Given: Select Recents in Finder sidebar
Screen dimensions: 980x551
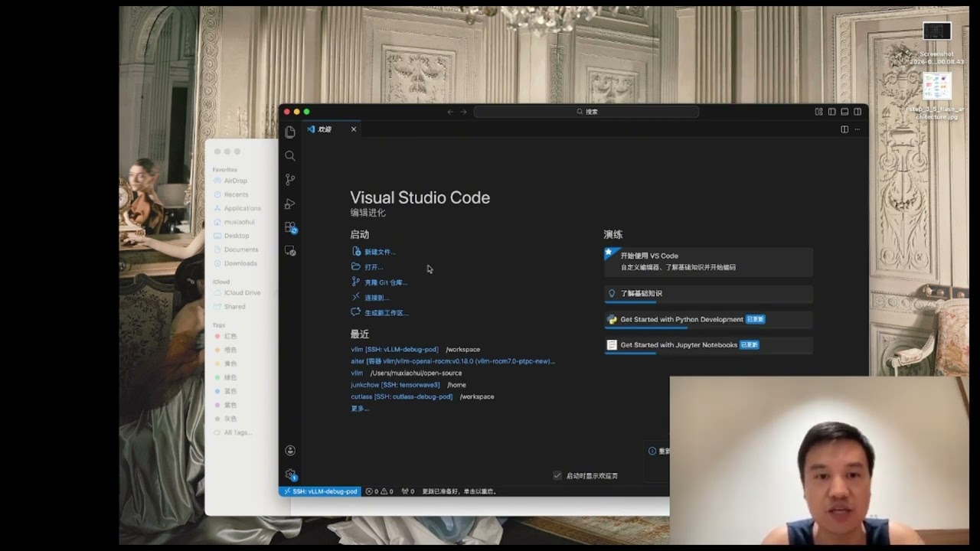Looking at the screenshot, I should click(x=236, y=195).
